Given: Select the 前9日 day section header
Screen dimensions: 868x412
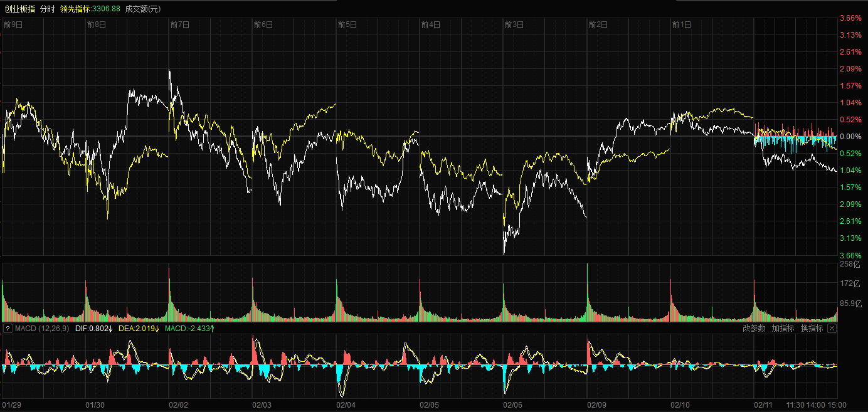Looking at the screenshot, I should (13, 25).
